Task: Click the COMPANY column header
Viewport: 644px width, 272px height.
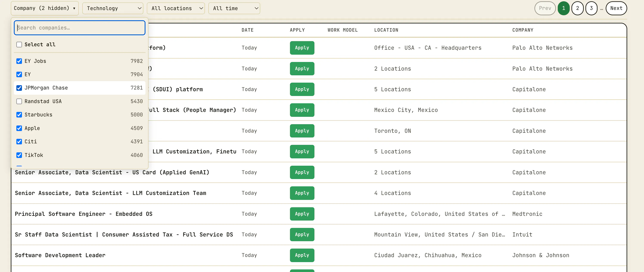Action: pyautogui.click(x=523, y=30)
